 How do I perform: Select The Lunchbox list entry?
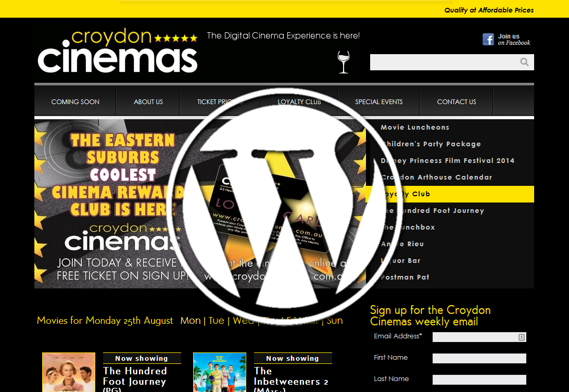pyautogui.click(x=450, y=227)
